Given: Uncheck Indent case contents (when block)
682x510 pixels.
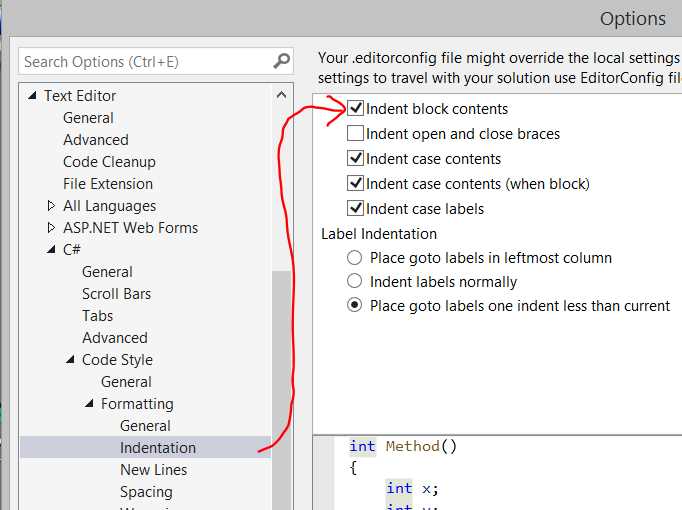Looking at the screenshot, I should pos(355,183).
